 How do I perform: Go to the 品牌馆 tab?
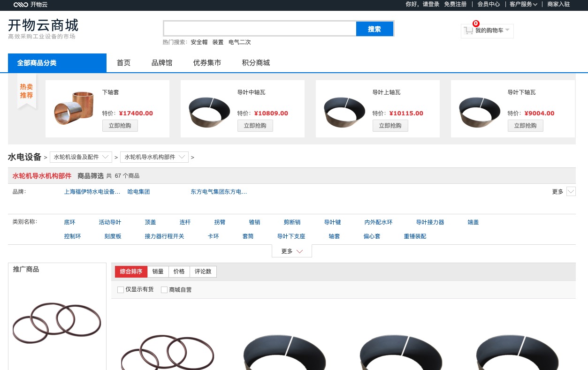point(162,63)
